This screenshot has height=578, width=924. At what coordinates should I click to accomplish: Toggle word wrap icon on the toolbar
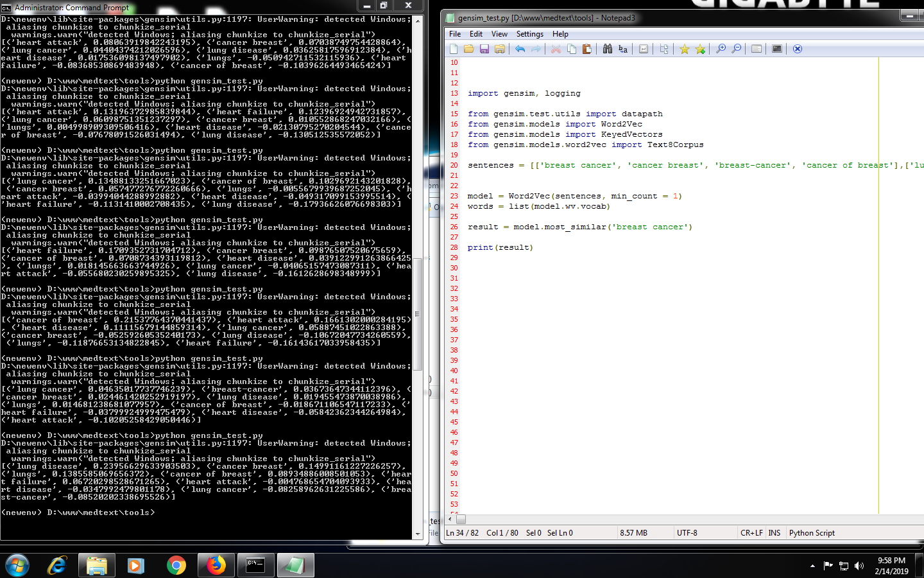point(643,49)
